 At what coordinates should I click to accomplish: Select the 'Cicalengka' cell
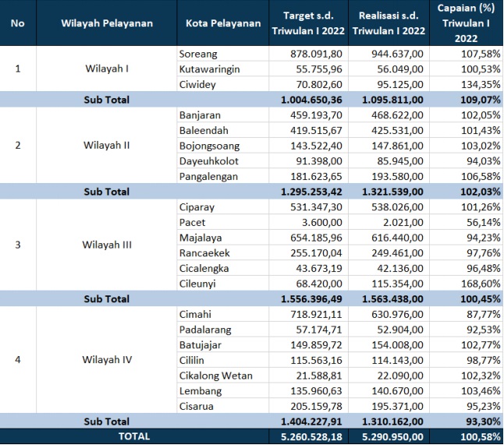click(223, 268)
